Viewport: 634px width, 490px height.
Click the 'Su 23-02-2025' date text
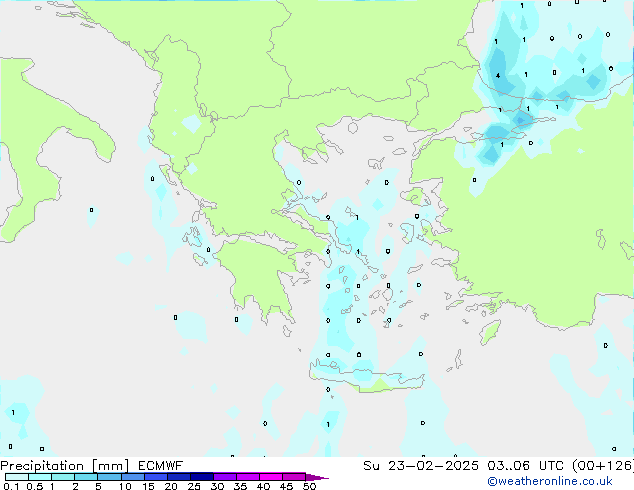pyautogui.click(x=421, y=466)
